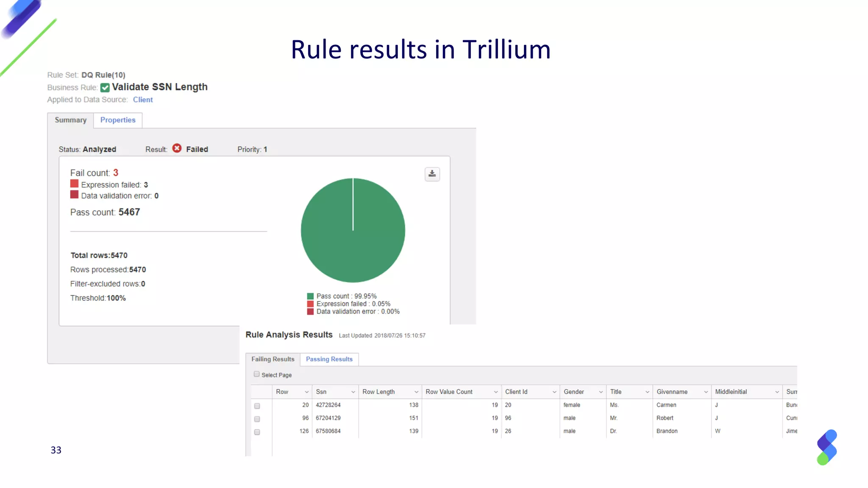Open the Ssn column dropdown arrow

point(353,392)
